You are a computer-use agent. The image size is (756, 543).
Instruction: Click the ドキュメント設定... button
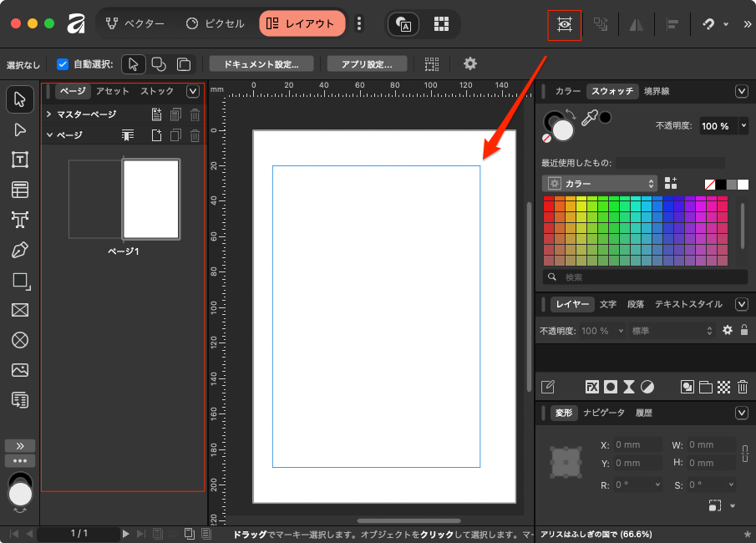tap(261, 64)
